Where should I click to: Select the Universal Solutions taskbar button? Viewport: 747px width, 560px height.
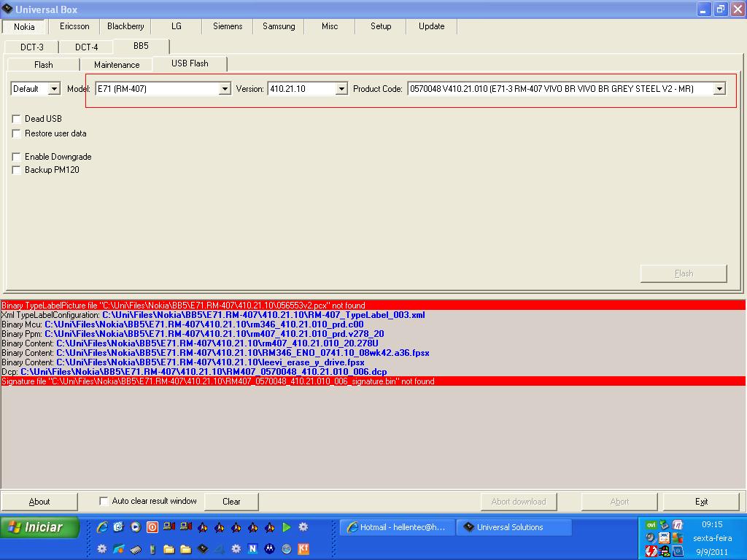pos(514,527)
